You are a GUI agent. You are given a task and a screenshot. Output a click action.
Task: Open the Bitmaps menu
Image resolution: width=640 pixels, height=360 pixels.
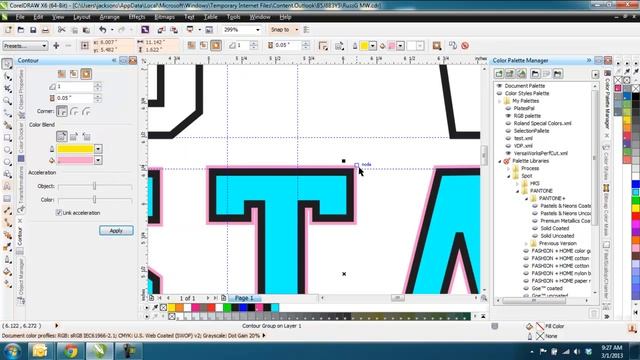coord(164,17)
